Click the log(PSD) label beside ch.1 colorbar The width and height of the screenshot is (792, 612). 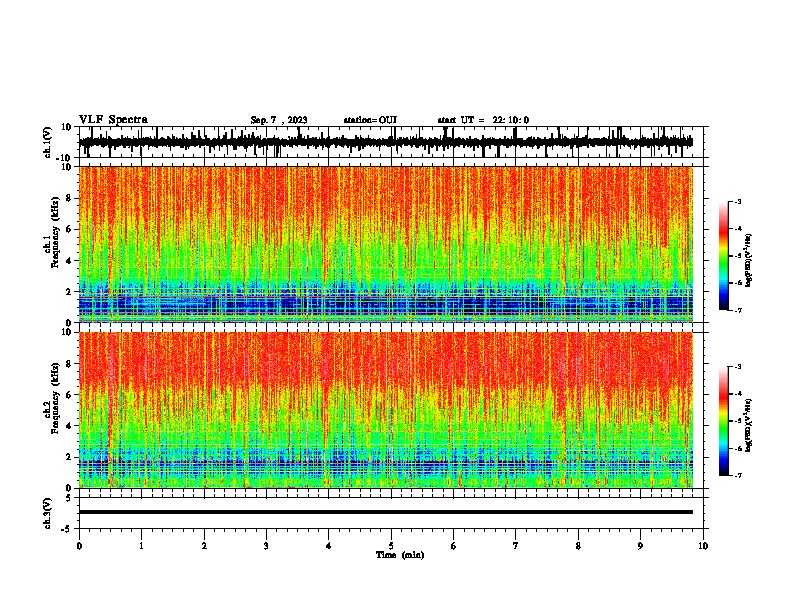(x=749, y=261)
